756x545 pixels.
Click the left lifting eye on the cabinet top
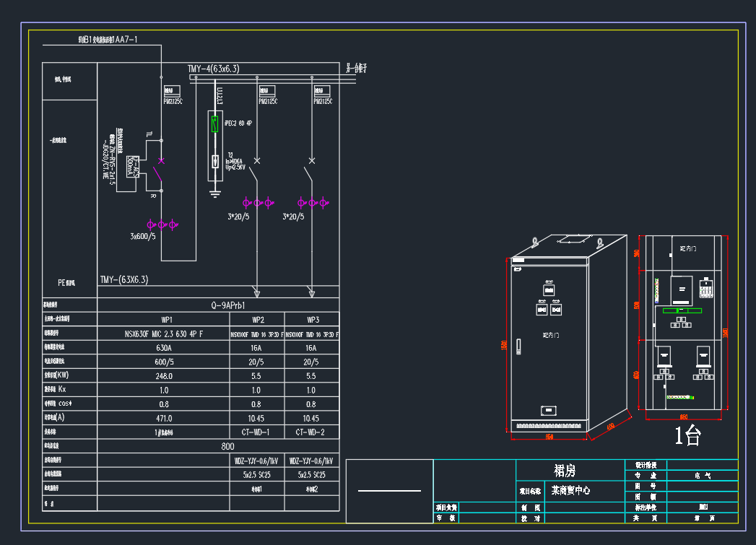point(535,242)
